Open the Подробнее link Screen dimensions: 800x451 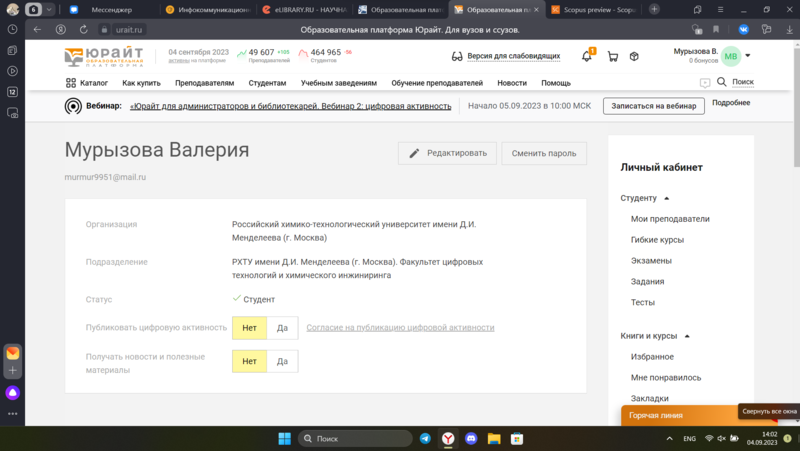pyautogui.click(x=731, y=103)
